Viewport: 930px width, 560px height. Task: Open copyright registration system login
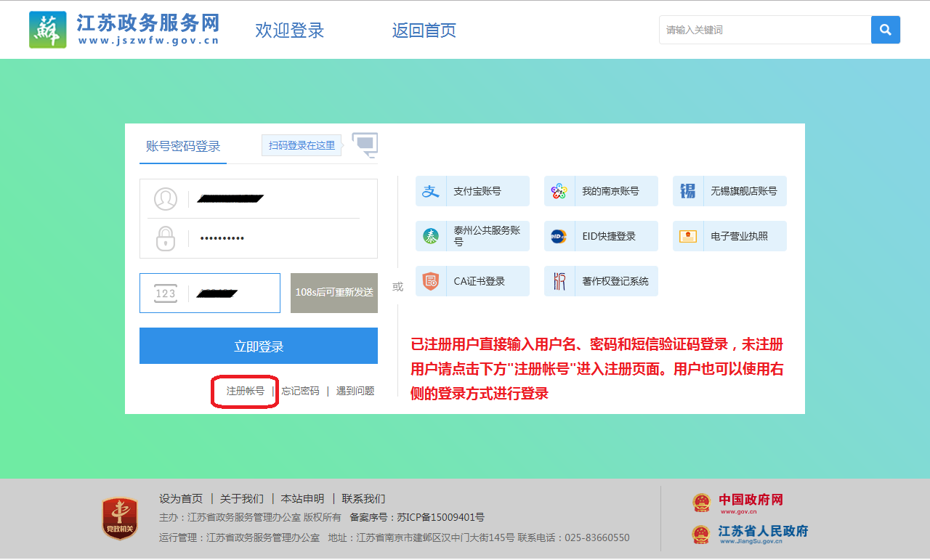(559, 281)
